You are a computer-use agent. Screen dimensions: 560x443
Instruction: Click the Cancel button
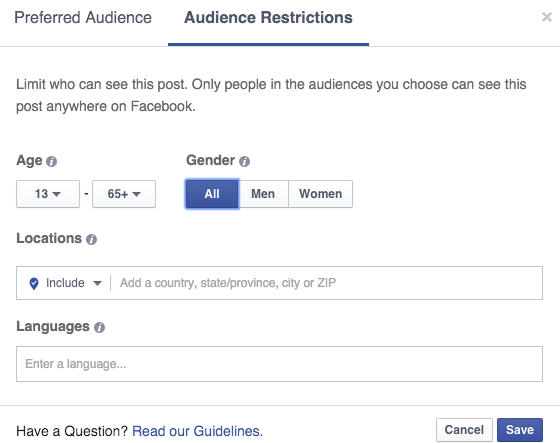[x=464, y=430]
